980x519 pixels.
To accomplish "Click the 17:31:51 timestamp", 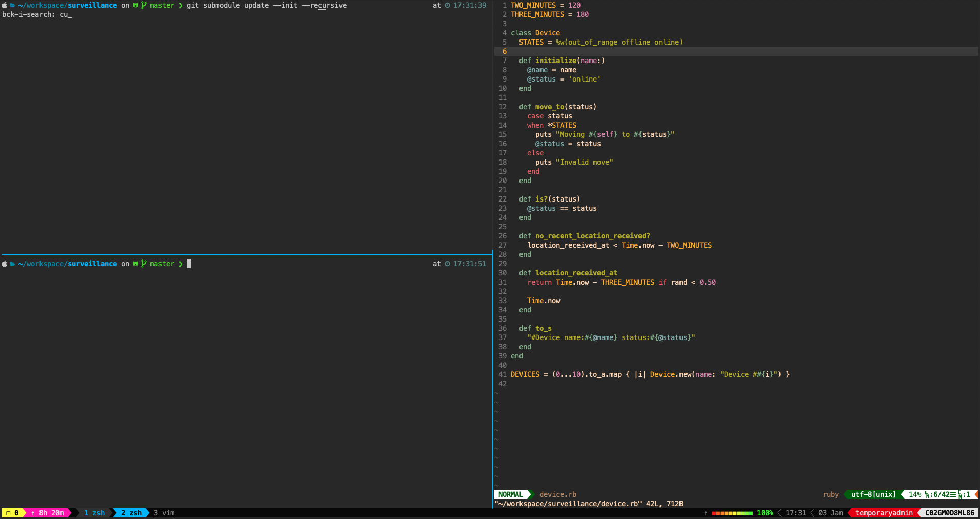I will (470, 264).
